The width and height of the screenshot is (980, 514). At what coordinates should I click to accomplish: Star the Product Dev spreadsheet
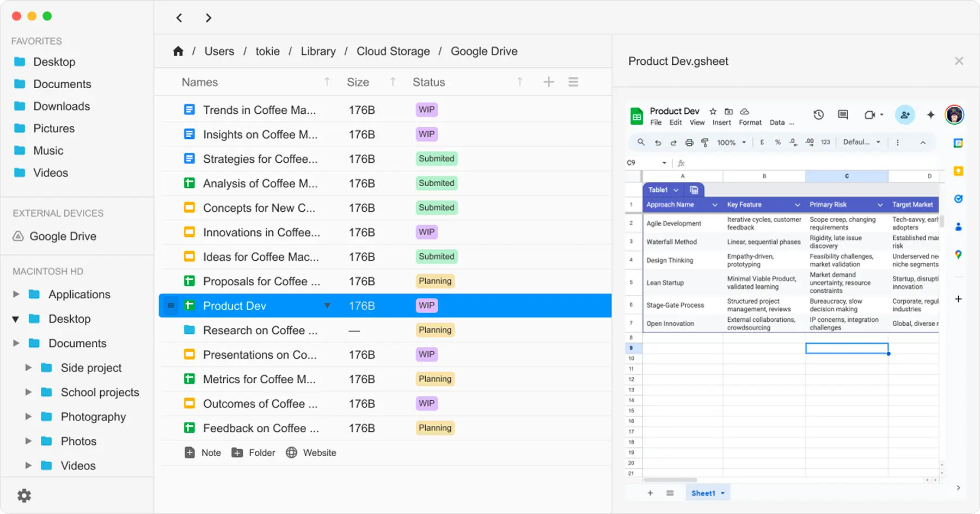click(713, 111)
